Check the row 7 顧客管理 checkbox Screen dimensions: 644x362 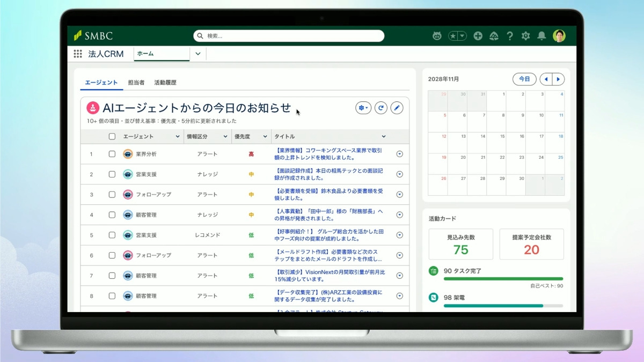(112, 276)
